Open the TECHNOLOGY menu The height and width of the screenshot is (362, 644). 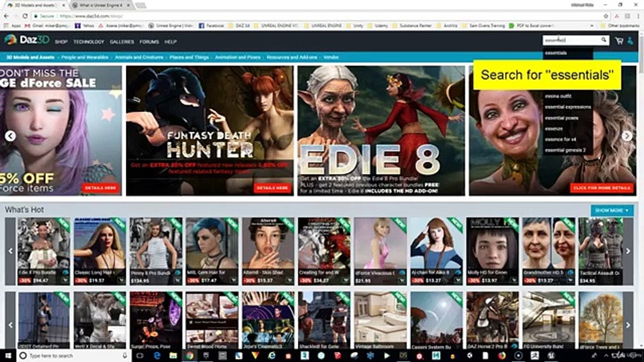click(89, 42)
